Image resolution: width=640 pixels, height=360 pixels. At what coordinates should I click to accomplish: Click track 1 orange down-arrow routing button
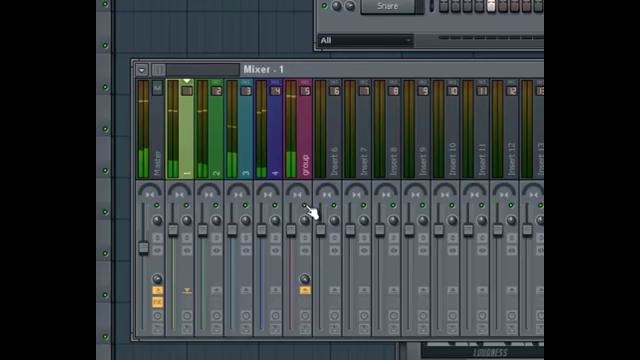point(187,291)
